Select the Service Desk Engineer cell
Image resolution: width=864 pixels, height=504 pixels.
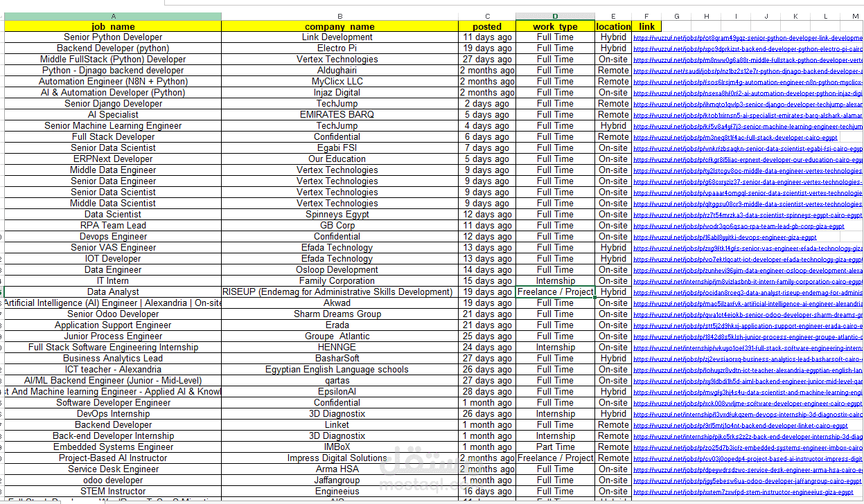113,469
